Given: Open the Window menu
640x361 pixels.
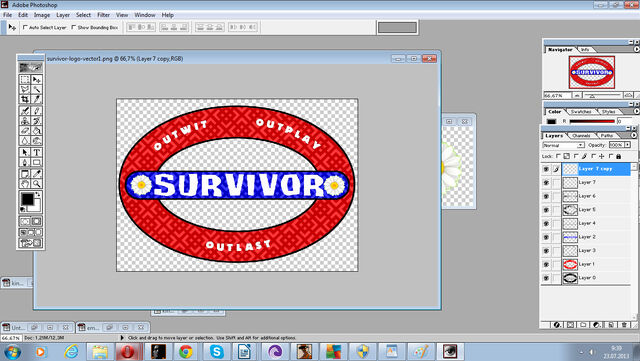Looking at the screenshot, I should click(145, 15).
